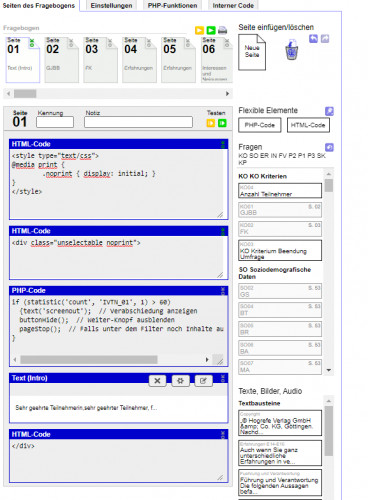Click the trash bin to delete page
This screenshot has height=500, width=368.
(292, 50)
